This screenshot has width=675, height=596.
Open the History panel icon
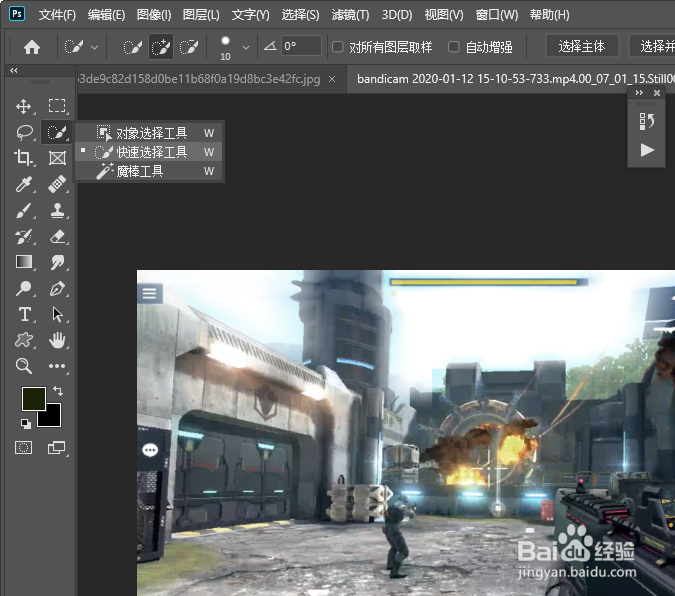coord(647,121)
